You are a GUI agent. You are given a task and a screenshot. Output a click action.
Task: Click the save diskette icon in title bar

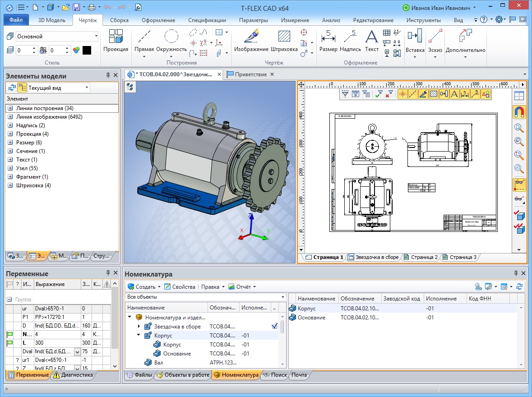76,7
